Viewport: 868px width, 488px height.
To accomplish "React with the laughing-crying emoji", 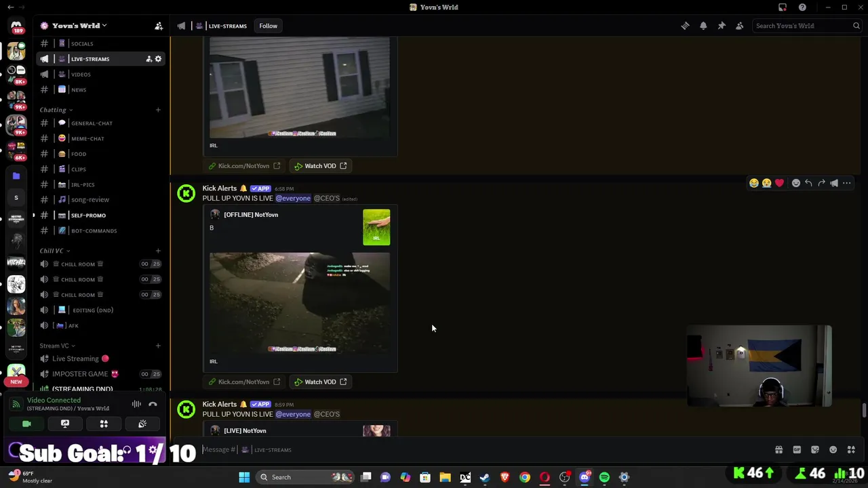I will coord(753,183).
